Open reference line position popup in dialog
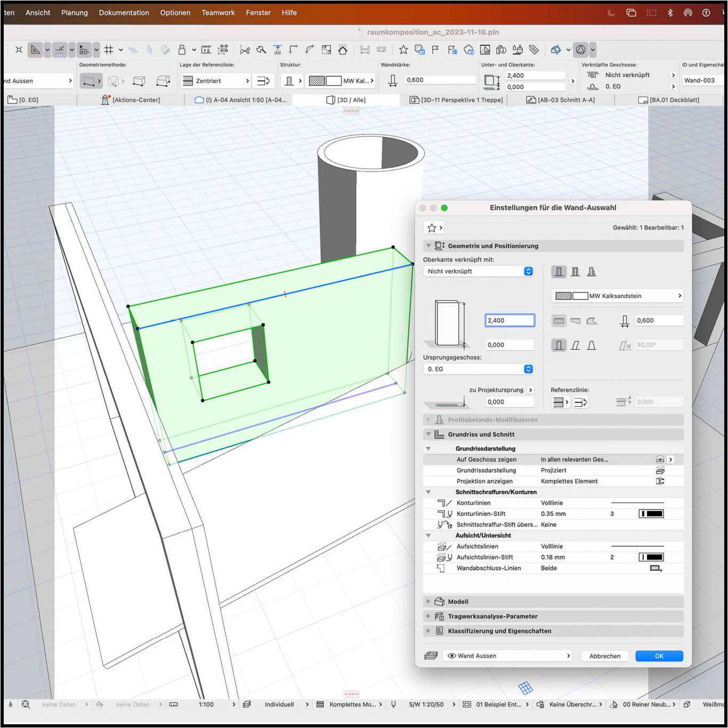This screenshot has height=728, width=728. point(561,402)
